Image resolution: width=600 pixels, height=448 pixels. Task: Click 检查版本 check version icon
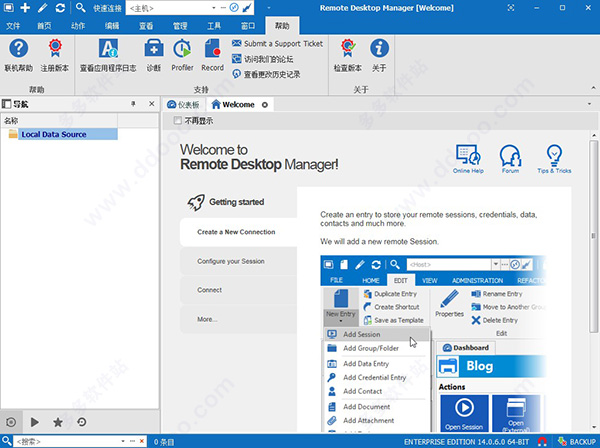pyautogui.click(x=347, y=49)
